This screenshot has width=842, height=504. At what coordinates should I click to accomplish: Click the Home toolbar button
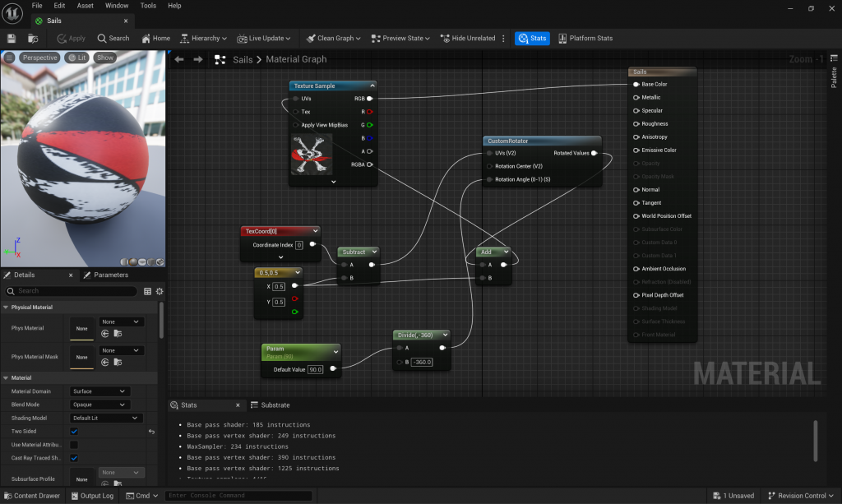click(155, 38)
